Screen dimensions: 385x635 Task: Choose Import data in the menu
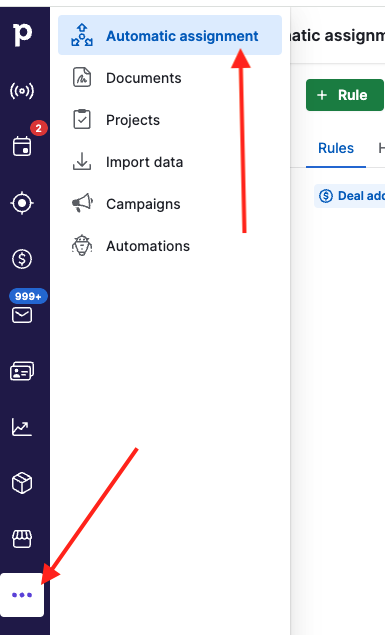pos(170,162)
